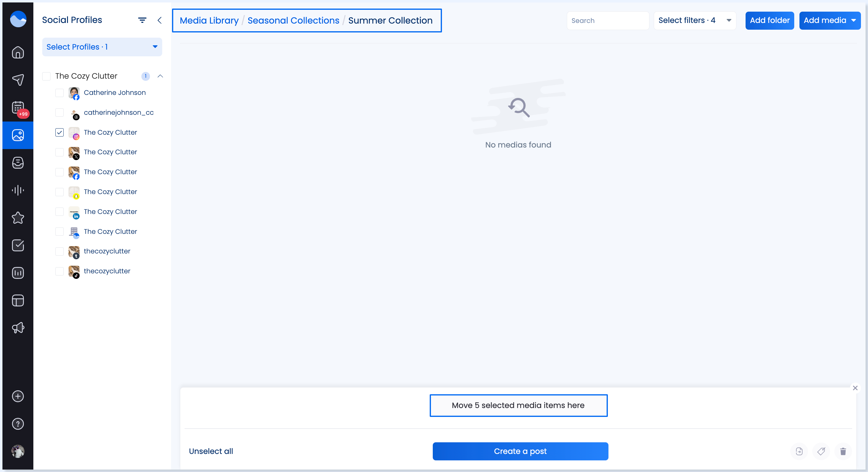
Task: Check The Cozy Clutter Facebook page checkbox
Action: pyautogui.click(x=59, y=172)
